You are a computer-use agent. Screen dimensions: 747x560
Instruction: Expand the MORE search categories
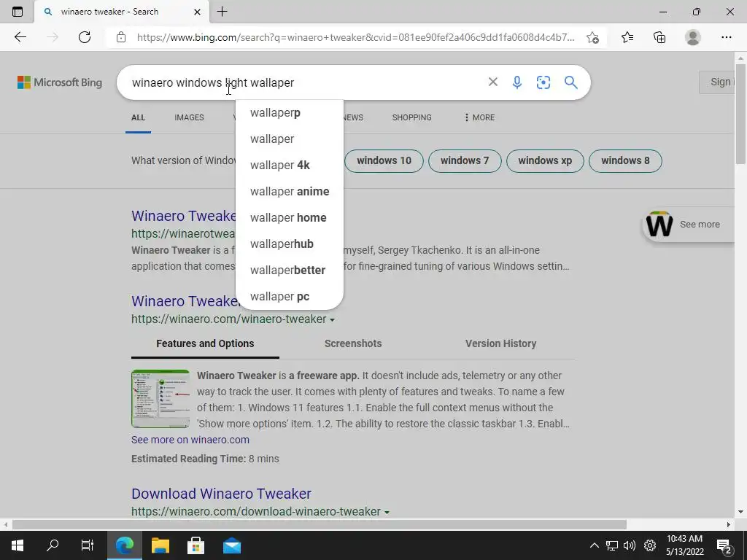[479, 117]
